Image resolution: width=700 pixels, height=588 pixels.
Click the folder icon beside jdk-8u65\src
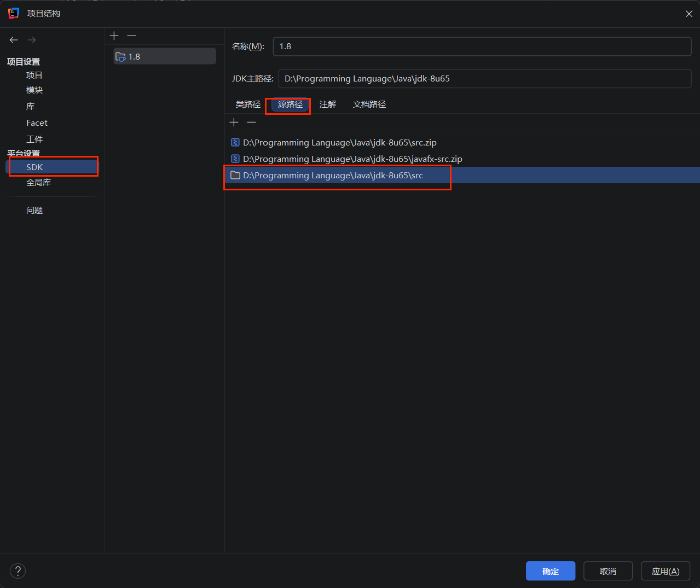pos(235,175)
